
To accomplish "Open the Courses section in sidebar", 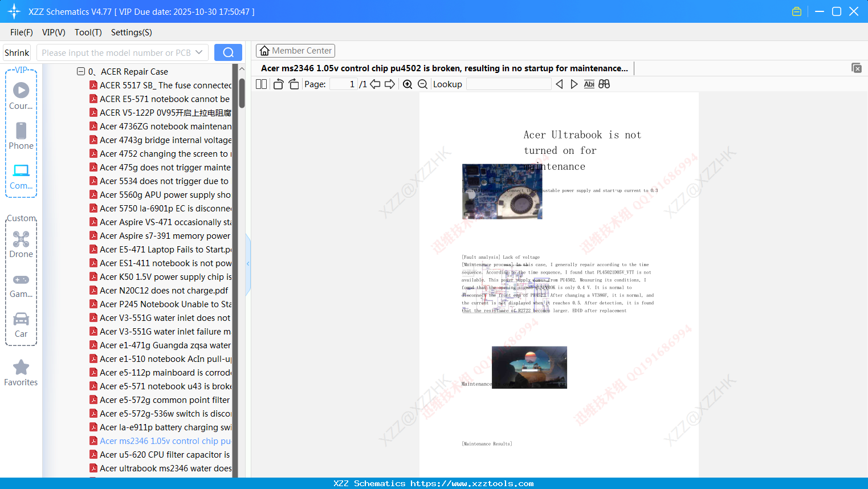I will [21, 96].
